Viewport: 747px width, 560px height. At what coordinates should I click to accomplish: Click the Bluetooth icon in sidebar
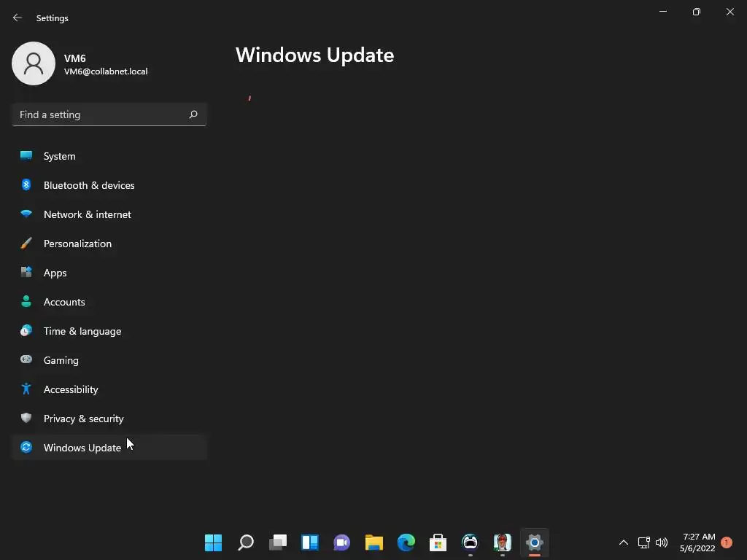(26, 184)
